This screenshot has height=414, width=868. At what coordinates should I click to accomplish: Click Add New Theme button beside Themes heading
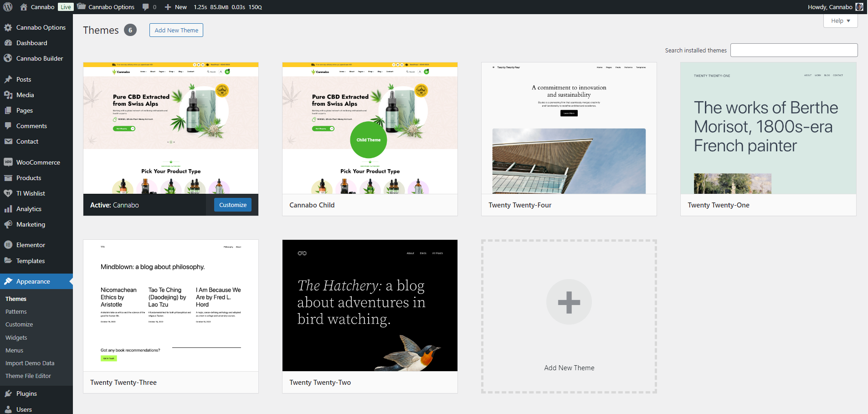pyautogui.click(x=176, y=30)
